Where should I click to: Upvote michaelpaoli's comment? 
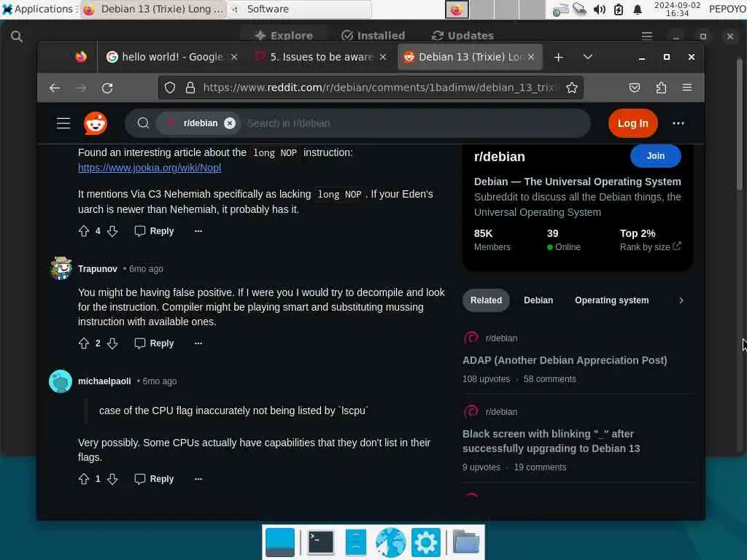point(84,479)
